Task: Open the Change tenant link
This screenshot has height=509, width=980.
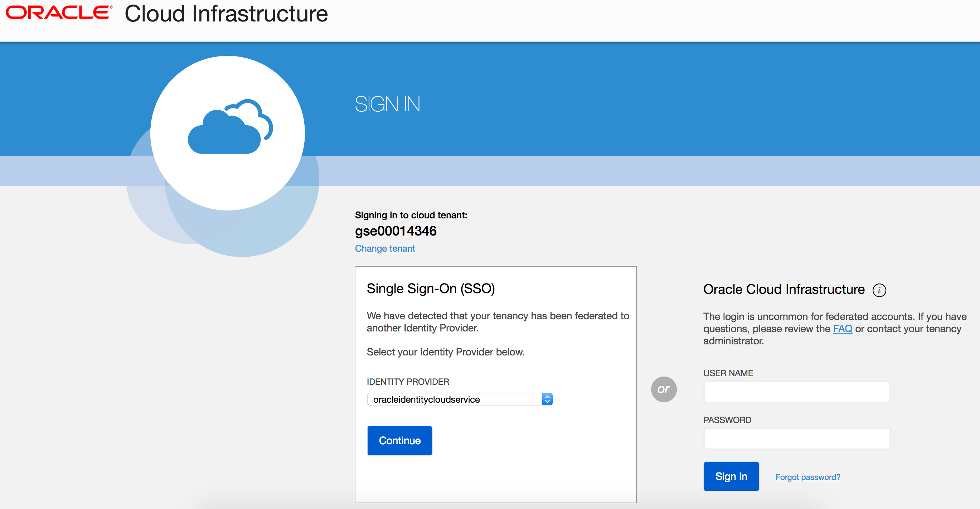Action: 385,248
